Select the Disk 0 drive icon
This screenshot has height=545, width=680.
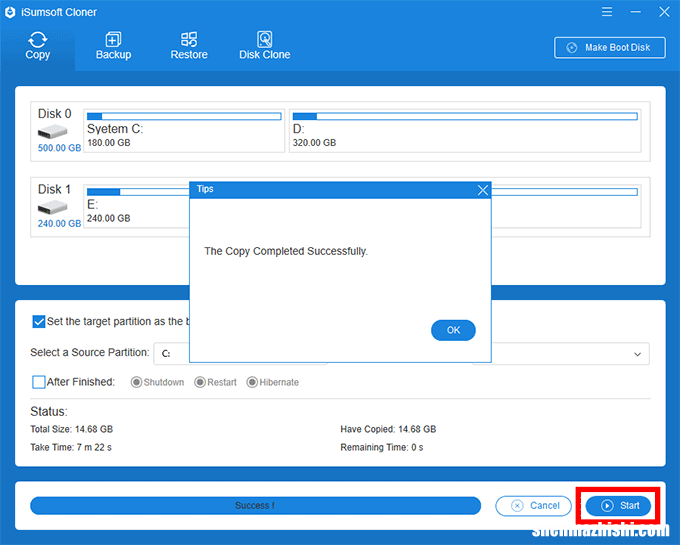point(52,131)
